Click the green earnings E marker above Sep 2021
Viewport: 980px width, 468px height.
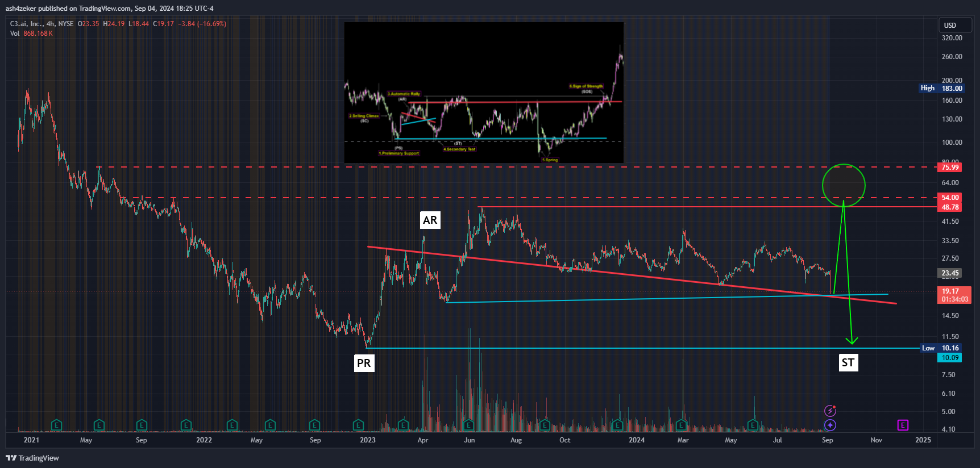point(142,425)
